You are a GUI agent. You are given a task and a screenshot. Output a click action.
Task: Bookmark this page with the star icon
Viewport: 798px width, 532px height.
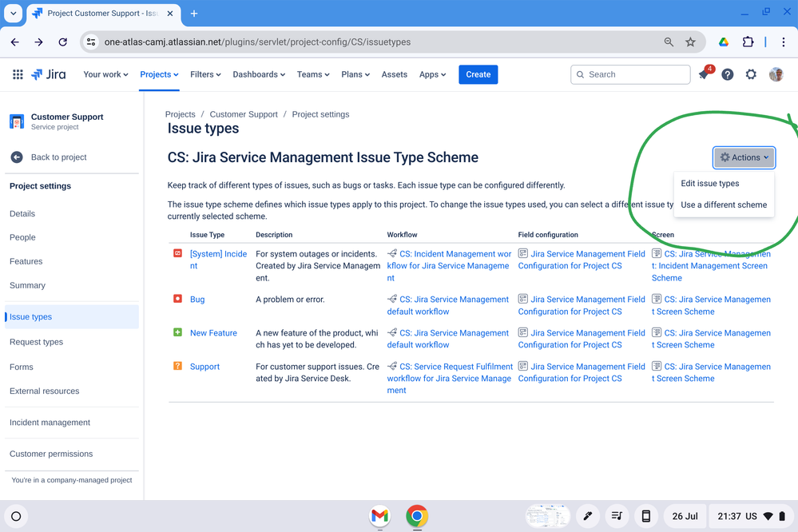coord(690,42)
